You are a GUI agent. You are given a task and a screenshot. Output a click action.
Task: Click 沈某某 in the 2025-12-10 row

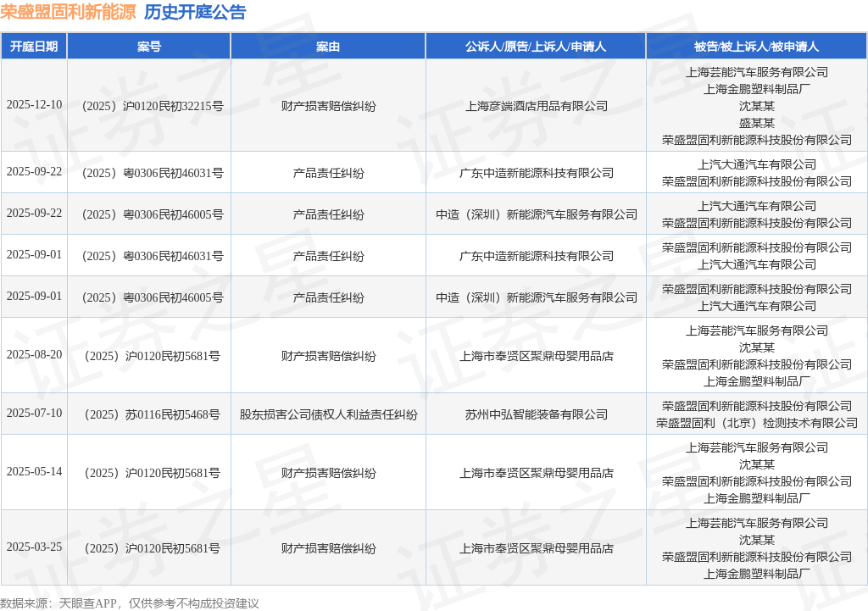(x=757, y=106)
